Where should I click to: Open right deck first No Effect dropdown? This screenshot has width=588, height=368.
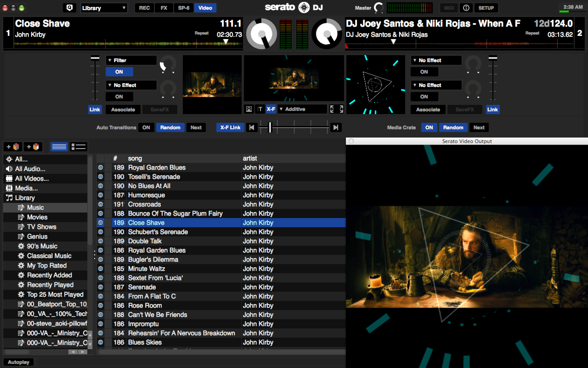(436, 60)
